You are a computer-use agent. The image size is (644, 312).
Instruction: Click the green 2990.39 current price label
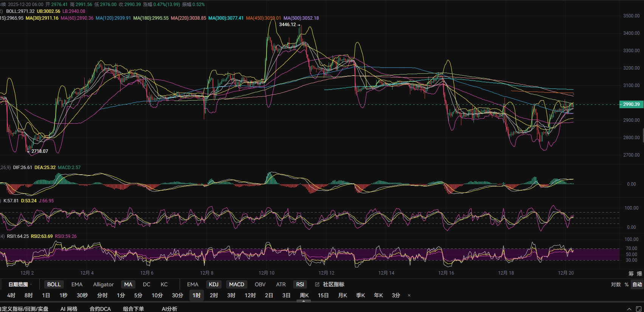pos(631,104)
